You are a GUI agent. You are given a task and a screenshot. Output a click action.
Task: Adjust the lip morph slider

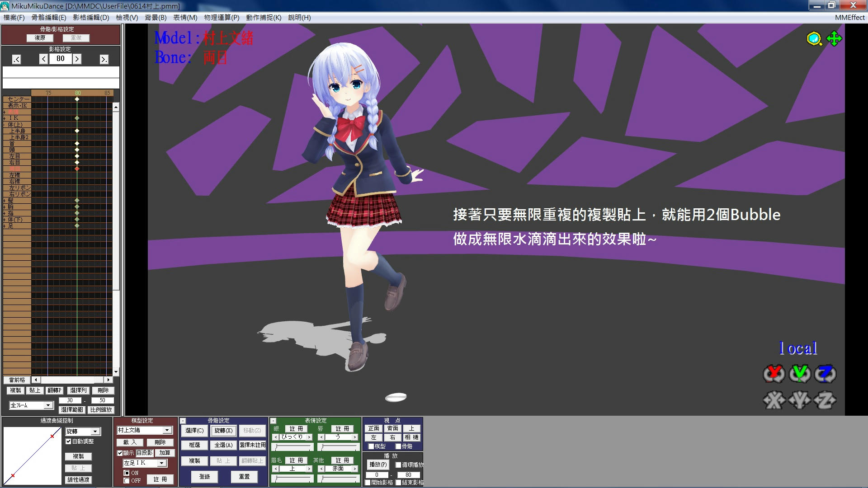338,447
